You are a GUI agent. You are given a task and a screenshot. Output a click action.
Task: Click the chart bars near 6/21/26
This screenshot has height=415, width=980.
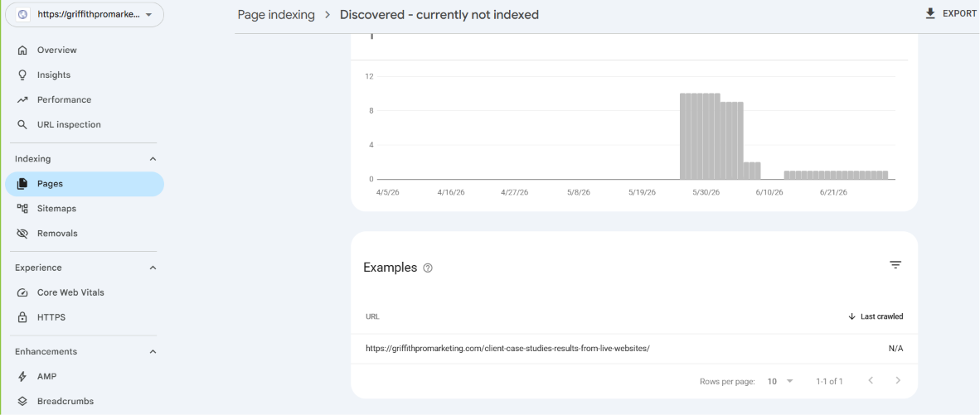pos(837,176)
